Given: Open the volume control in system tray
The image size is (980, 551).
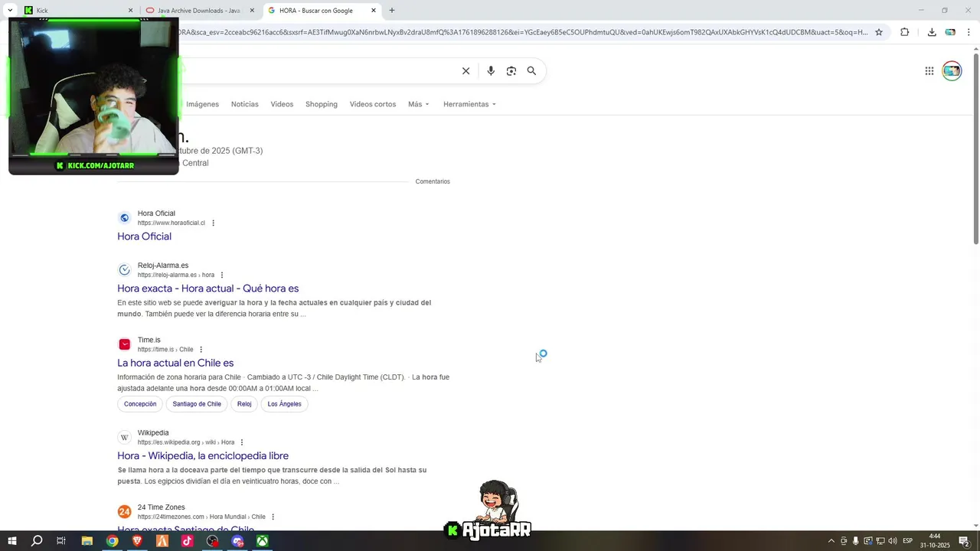Looking at the screenshot, I should (x=893, y=541).
